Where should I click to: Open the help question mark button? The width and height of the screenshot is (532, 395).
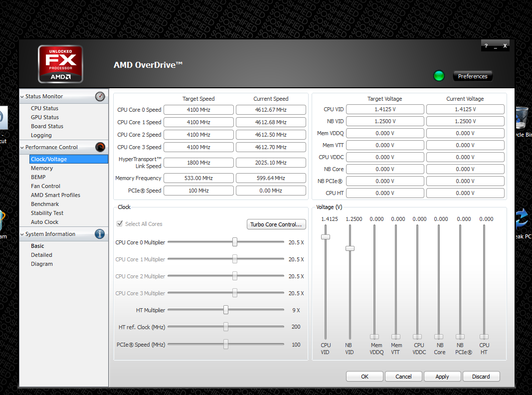[x=486, y=46]
